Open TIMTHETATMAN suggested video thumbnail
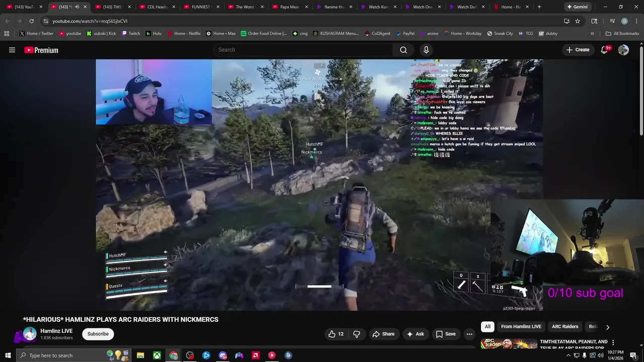This screenshot has width=644, height=362. [x=509, y=344]
